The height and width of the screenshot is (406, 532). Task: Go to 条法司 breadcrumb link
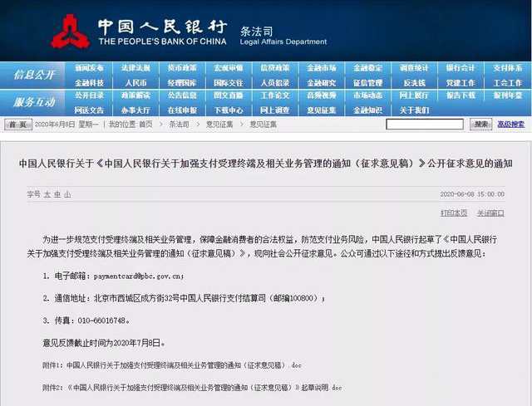point(180,125)
